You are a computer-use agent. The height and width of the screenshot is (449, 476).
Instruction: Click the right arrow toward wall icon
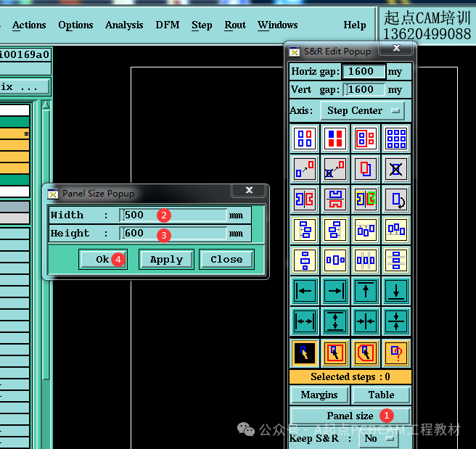tap(335, 291)
